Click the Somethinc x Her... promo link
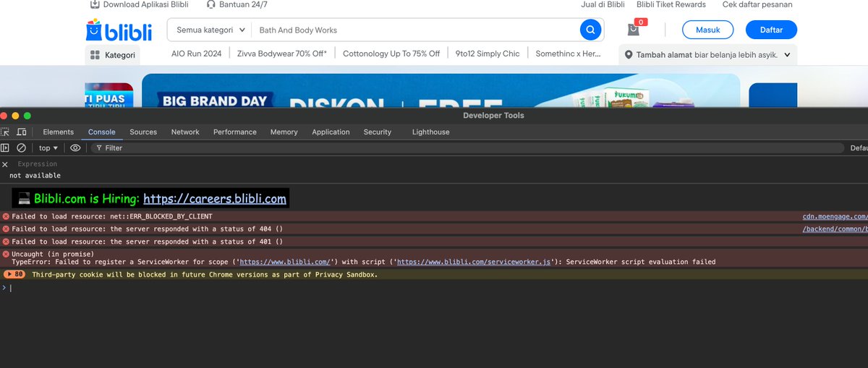This screenshot has width=868, height=368. (x=569, y=54)
